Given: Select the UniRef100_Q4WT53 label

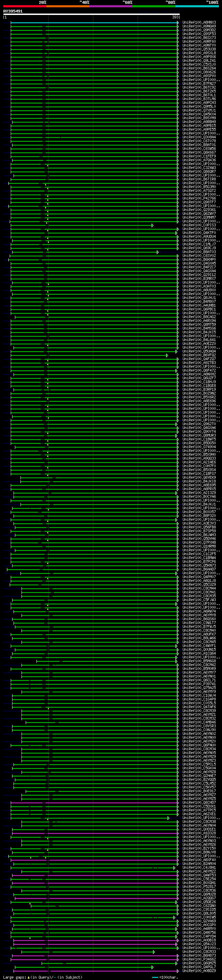Looking at the screenshot, I should point(199,875).
